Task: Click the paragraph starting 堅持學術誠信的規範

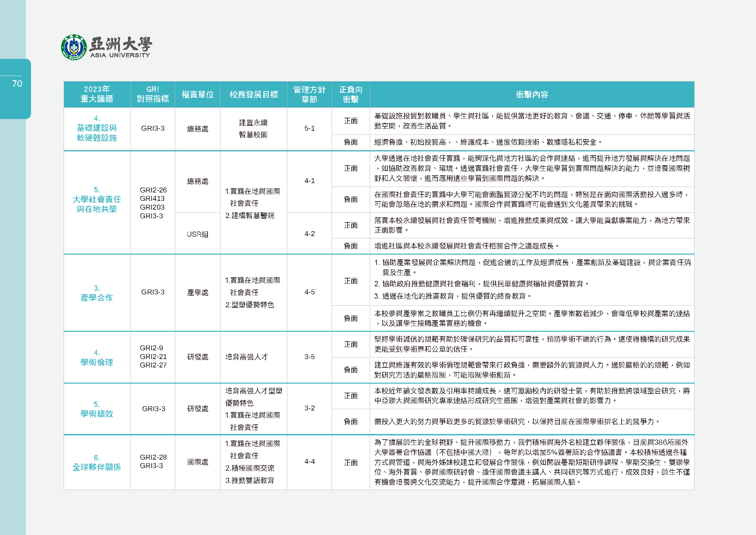Action: pos(532,344)
